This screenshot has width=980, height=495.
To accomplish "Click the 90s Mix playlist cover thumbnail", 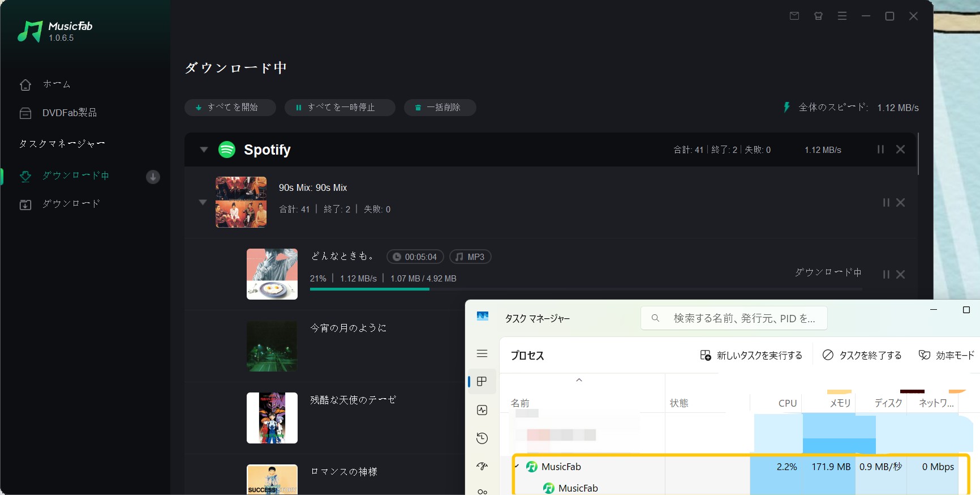I will click(241, 202).
